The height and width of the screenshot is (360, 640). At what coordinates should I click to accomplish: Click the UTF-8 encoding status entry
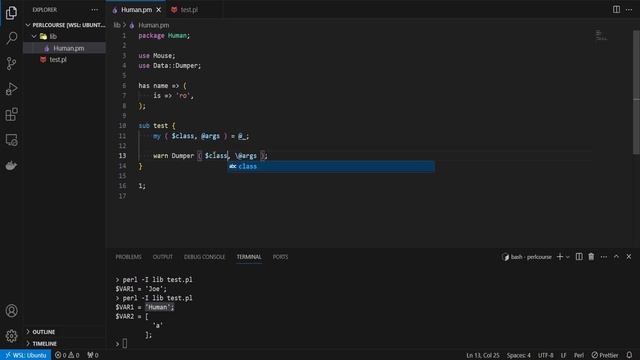pyautogui.click(x=546, y=355)
